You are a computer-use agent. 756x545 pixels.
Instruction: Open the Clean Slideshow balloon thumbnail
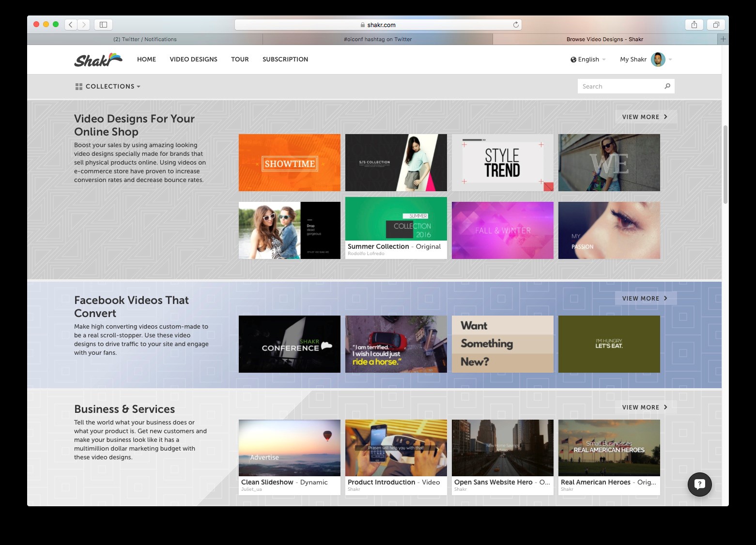290,448
